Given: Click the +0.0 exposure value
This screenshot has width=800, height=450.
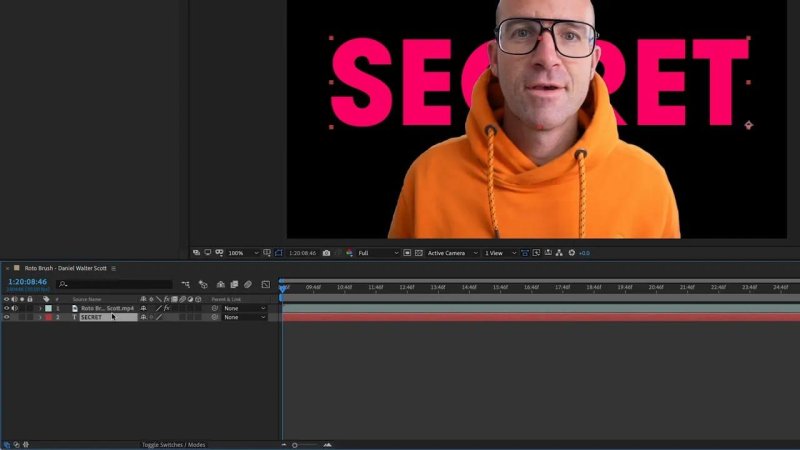Looking at the screenshot, I should point(584,253).
